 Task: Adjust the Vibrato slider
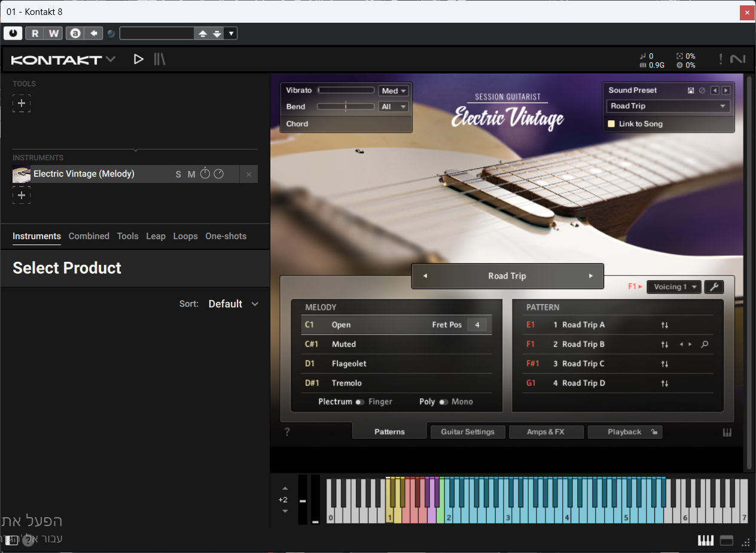tap(346, 90)
